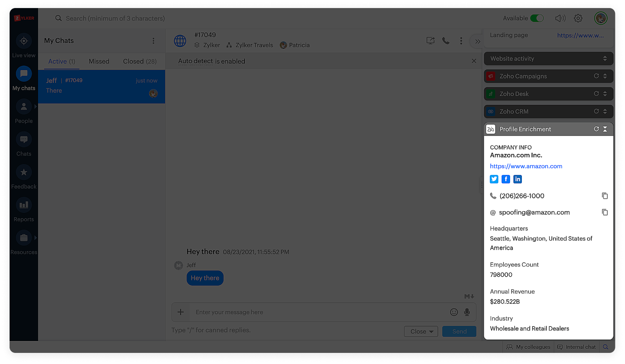Refresh the Profile Enrichment widget
This screenshot has width=625, height=364.
tap(596, 129)
